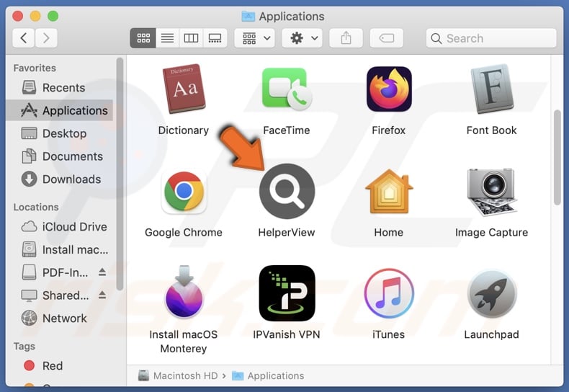Click the file area vertical scrollbar

[x=557, y=158]
